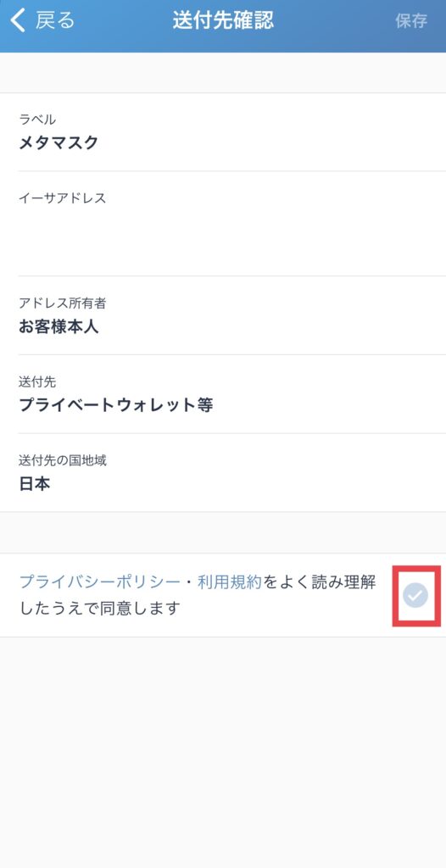Tap the gray section above the ラベル row

223,73
